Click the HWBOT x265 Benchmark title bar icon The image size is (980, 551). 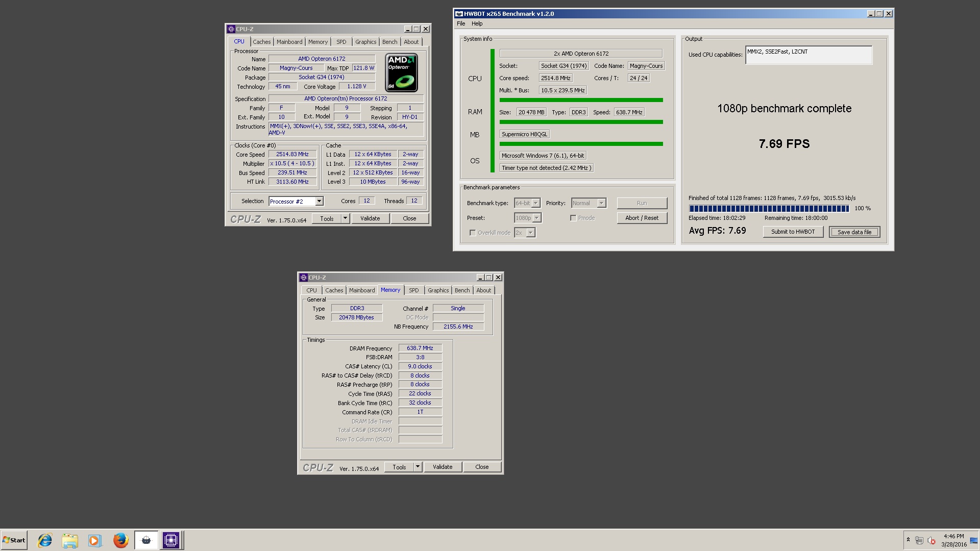(x=459, y=14)
